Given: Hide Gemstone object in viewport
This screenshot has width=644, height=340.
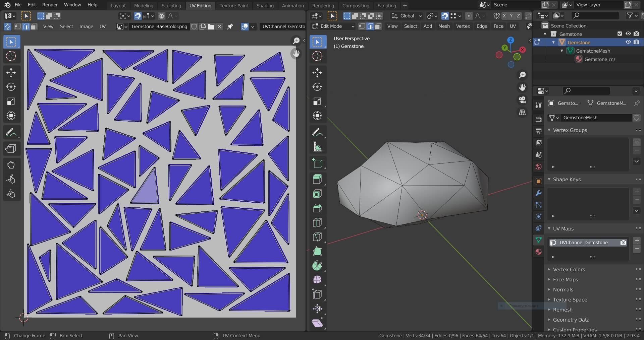Looking at the screenshot, I should tap(628, 42).
